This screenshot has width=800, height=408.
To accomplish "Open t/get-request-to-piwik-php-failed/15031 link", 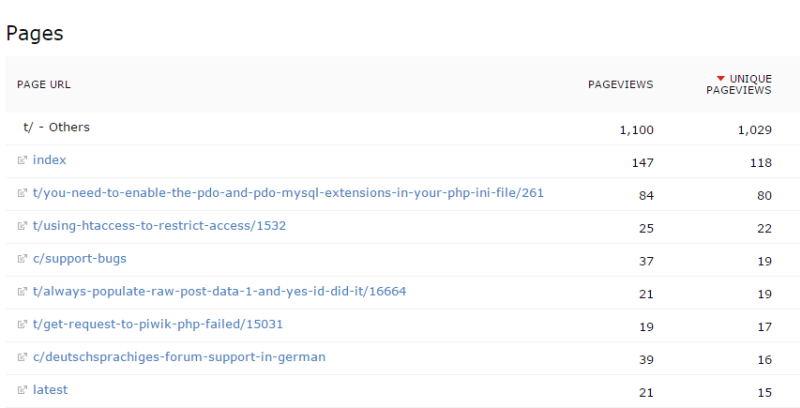I will 158,324.
